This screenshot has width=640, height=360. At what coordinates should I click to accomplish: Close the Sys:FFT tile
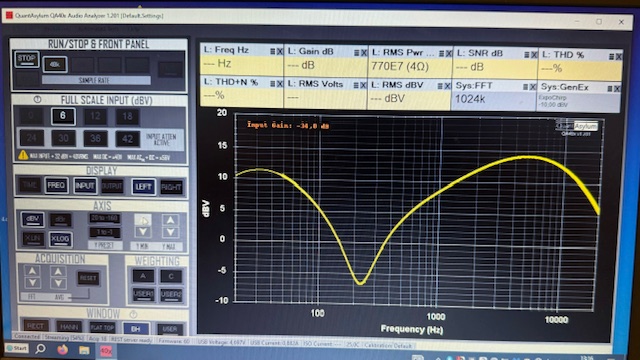point(533,87)
